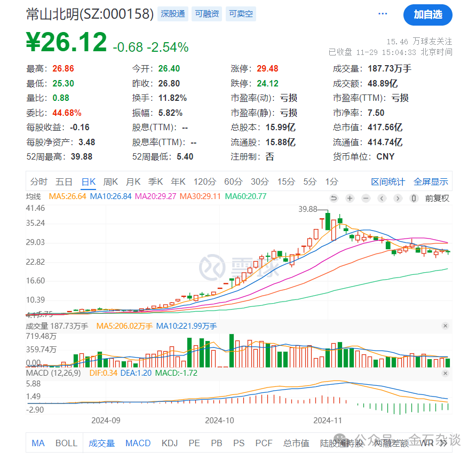This screenshot has width=476, height=459.
Task: Select the candlestick style icon
Action: [414, 198]
